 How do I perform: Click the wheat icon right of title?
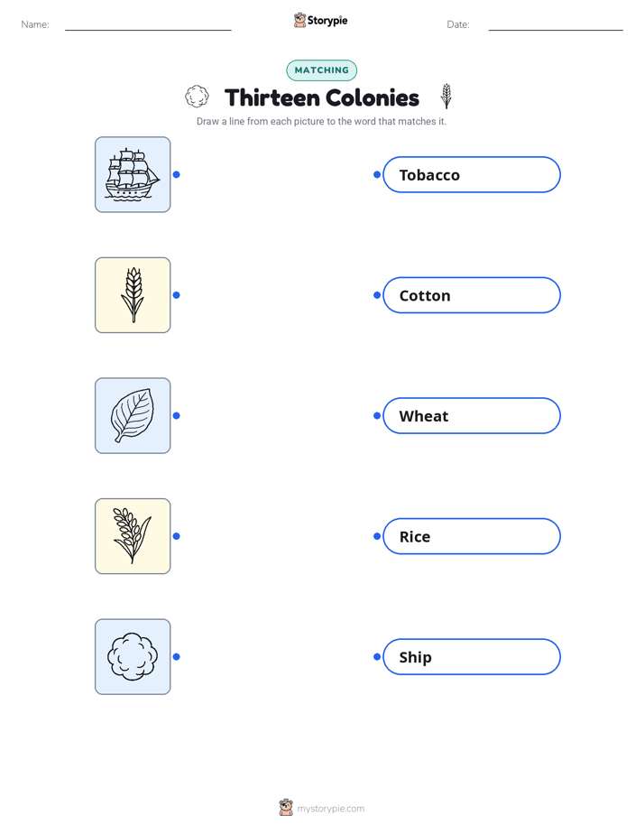click(x=446, y=96)
